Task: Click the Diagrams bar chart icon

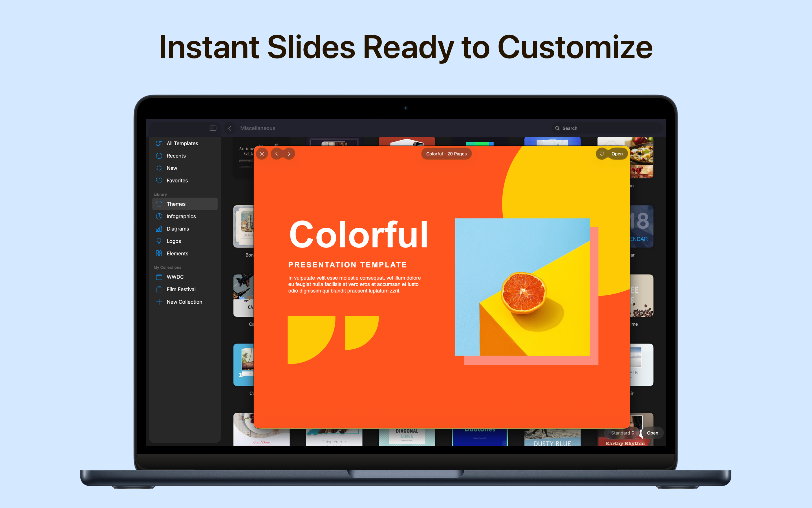Action: pyautogui.click(x=159, y=229)
